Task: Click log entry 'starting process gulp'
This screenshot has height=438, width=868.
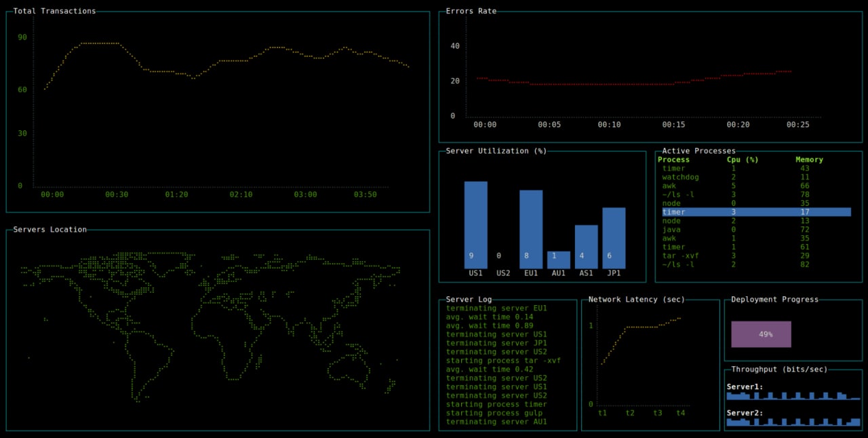Action: [x=494, y=413]
